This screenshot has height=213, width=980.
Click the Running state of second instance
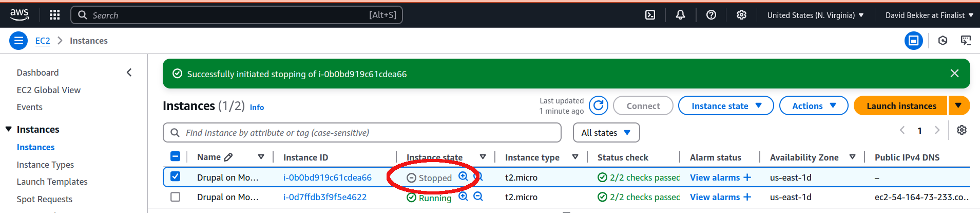430,198
